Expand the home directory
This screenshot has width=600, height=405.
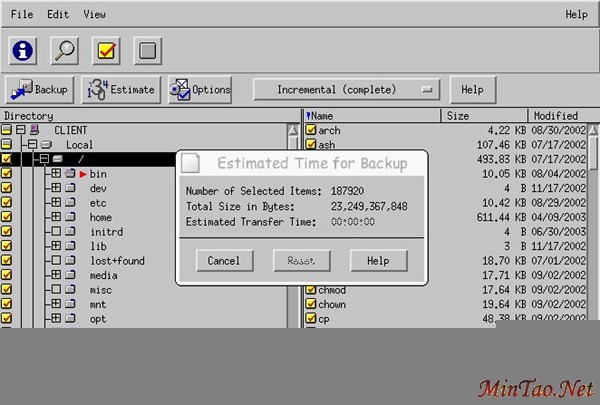tap(56, 217)
